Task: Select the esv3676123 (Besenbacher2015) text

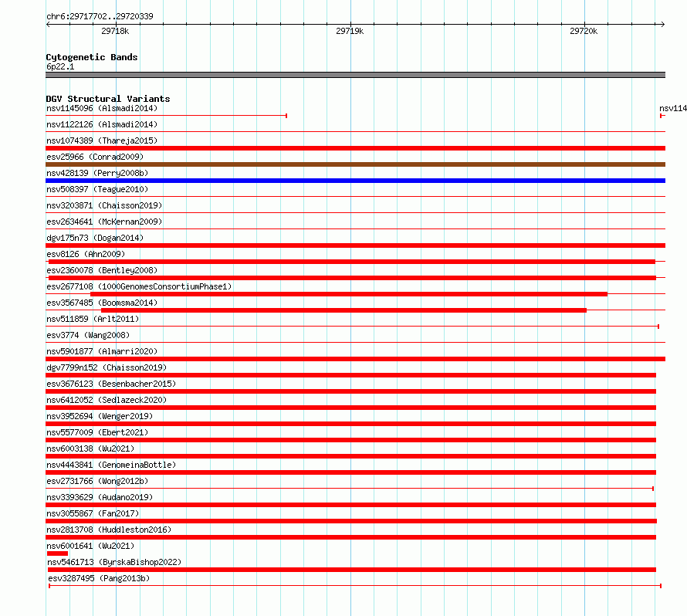Action: 111,384
